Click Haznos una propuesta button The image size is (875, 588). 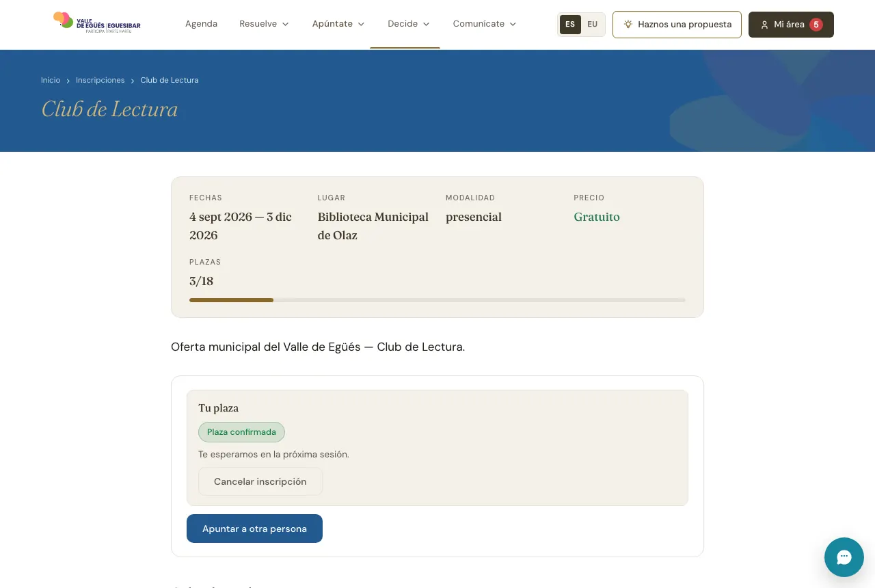[x=677, y=24]
